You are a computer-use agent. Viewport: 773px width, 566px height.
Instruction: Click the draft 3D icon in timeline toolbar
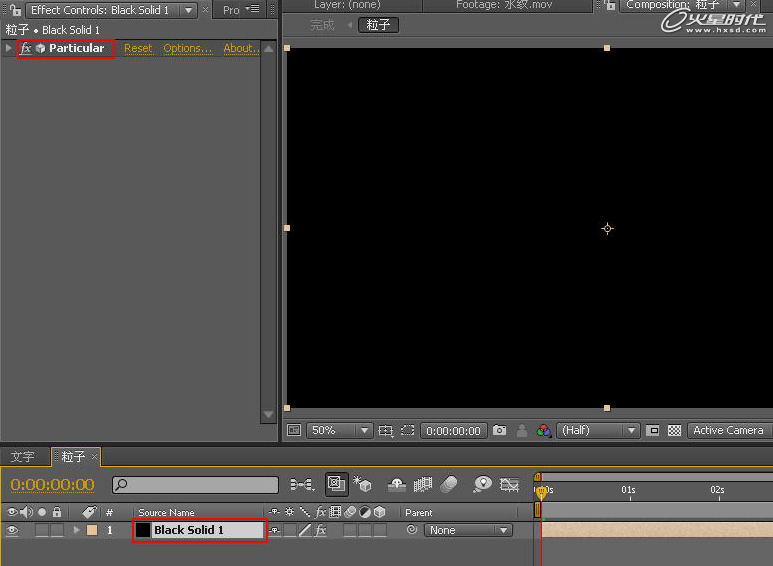[x=362, y=485]
